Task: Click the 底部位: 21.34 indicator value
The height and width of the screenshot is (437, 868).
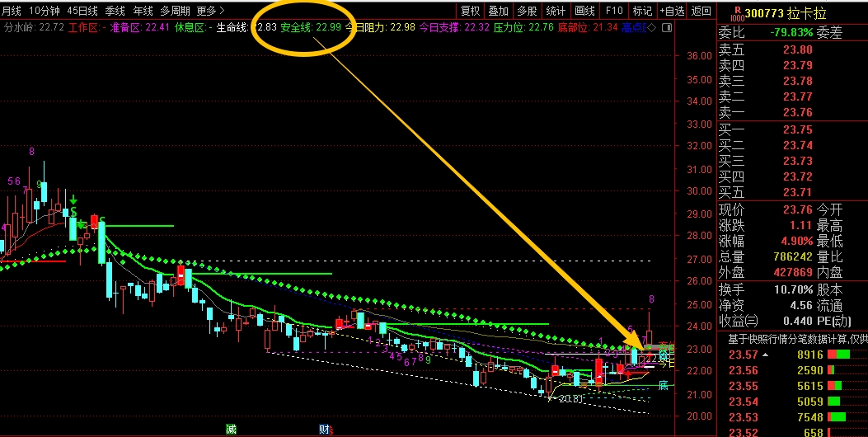Action: coord(588,28)
